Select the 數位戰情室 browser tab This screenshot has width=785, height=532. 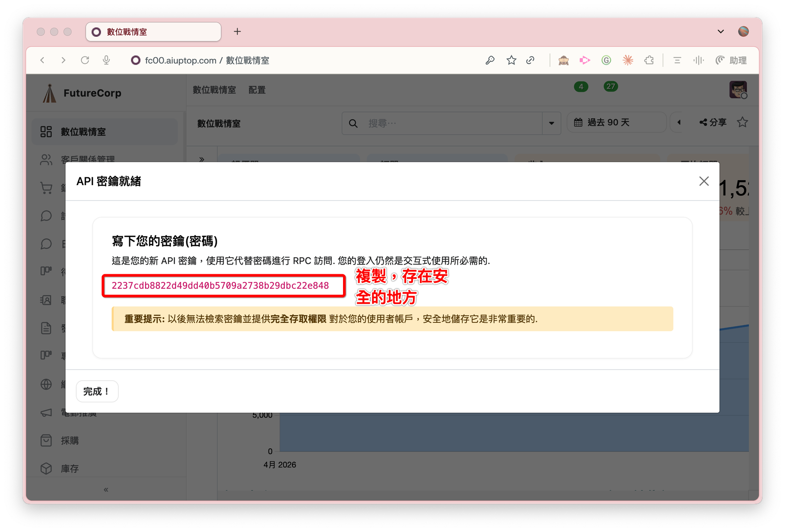(x=153, y=32)
